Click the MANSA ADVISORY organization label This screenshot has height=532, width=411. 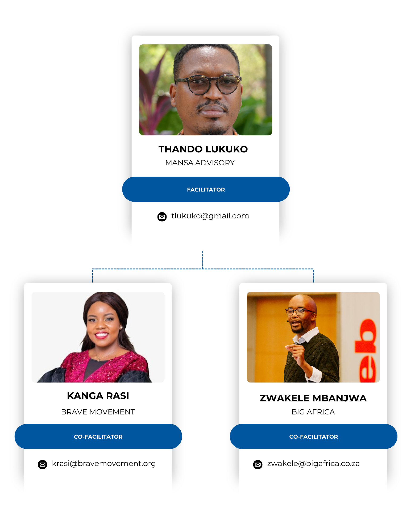click(200, 163)
